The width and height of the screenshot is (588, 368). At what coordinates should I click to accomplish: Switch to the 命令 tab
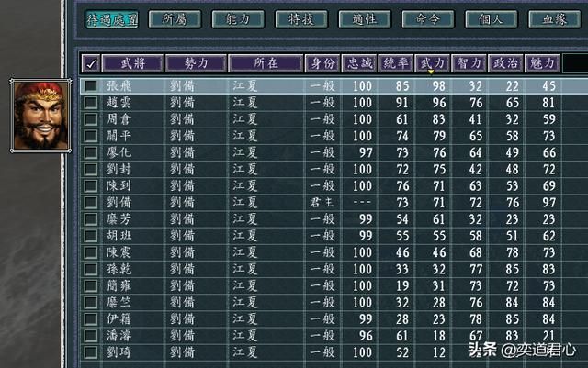tap(428, 19)
